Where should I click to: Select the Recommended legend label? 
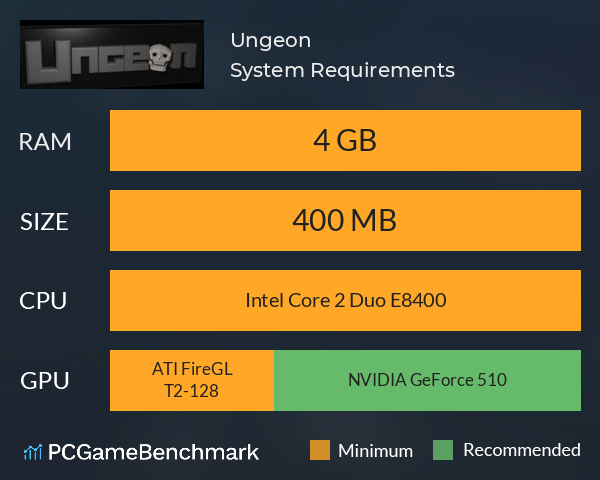[x=522, y=450]
